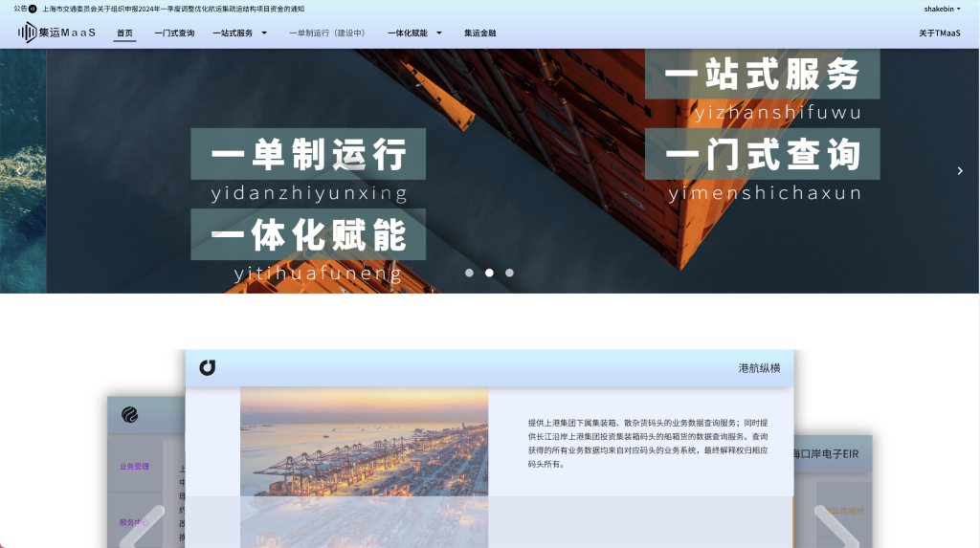980x548 pixels.
Task: Click the 业务受理 link on left card
Action: 134,467
